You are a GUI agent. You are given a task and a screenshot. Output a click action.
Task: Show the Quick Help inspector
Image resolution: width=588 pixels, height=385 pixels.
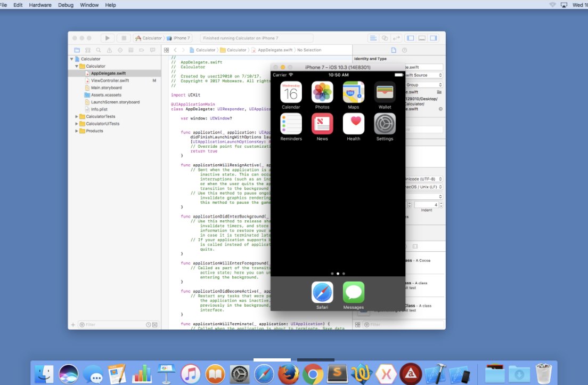coord(404,50)
